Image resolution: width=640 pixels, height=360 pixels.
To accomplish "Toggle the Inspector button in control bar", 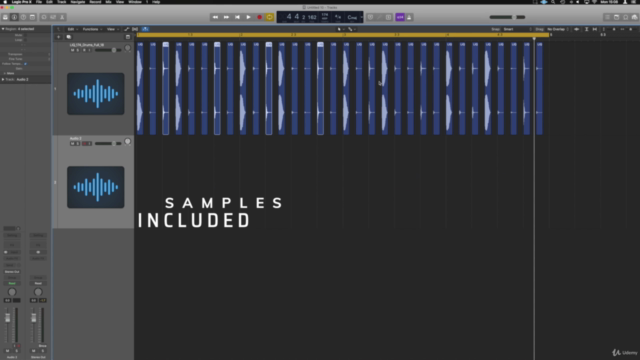I will click(x=14, y=17).
